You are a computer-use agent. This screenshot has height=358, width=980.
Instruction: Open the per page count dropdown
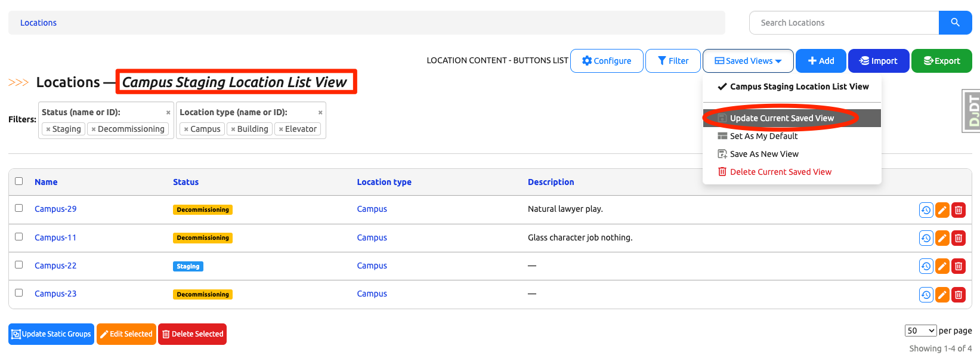[x=920, y=331]
